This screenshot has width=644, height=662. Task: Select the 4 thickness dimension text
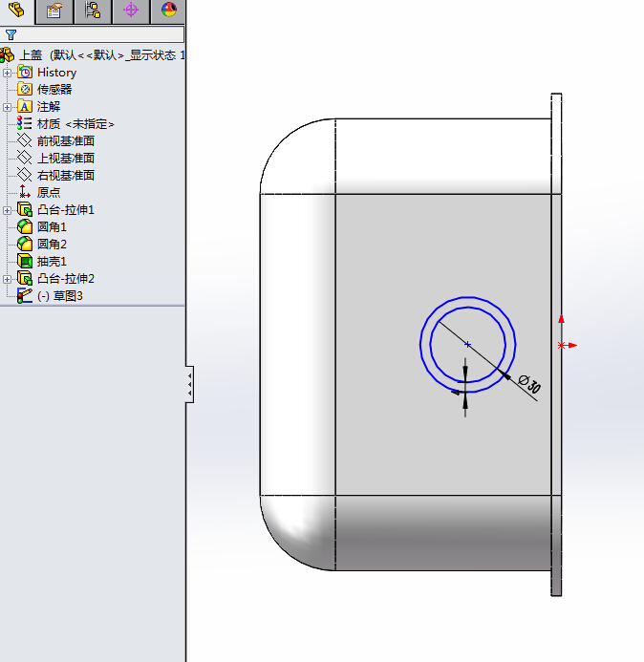click(x=456, y=393)
